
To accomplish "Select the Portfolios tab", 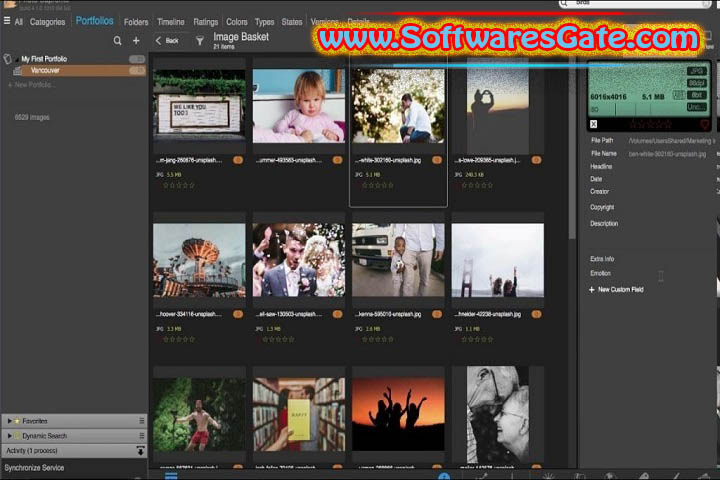I will [x=95, y=21].
